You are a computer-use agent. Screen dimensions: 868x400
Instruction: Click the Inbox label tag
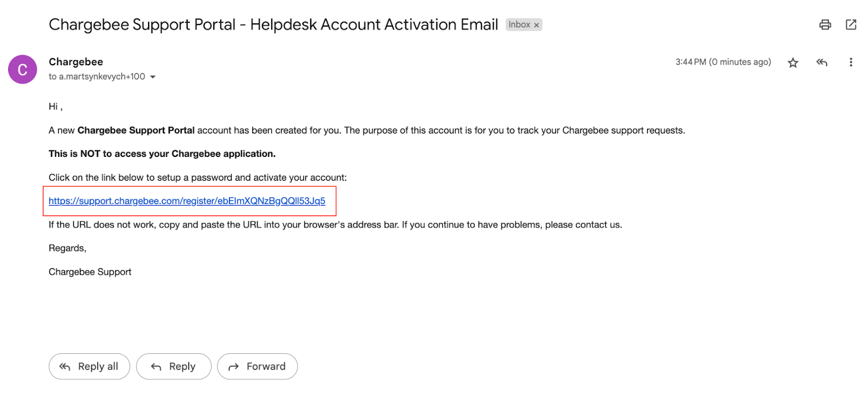(x=519, y=24)
